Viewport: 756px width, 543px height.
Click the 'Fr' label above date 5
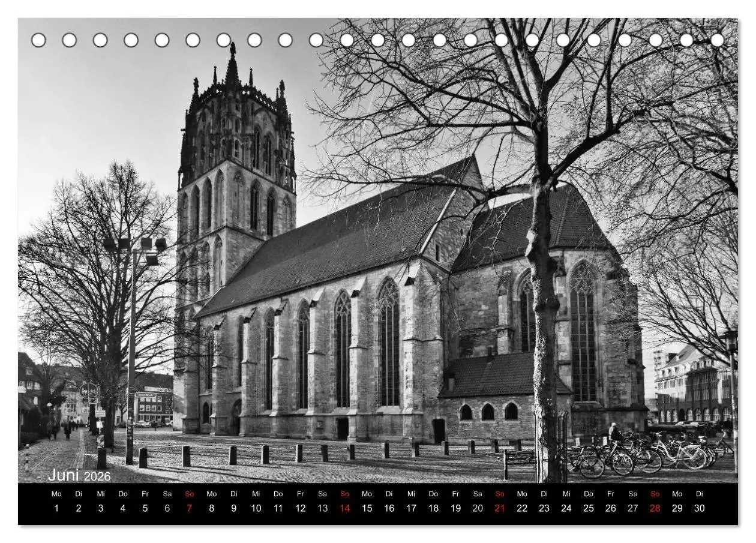click(145, 494)
